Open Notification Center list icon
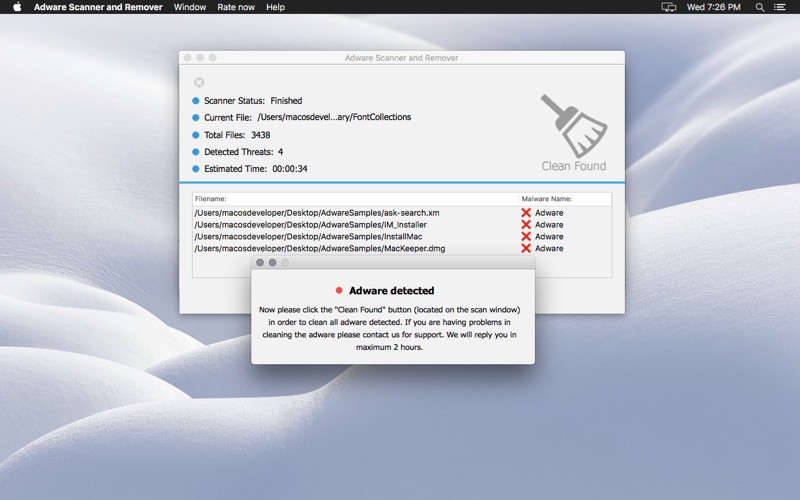 (780, 7)
